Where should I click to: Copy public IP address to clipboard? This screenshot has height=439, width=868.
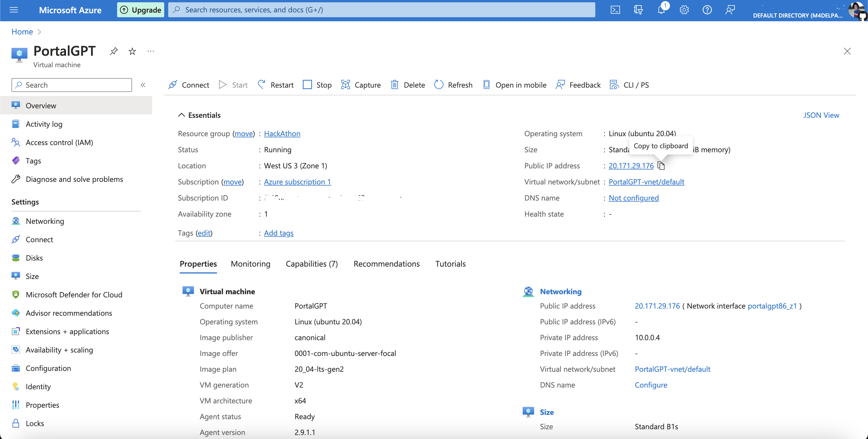pos(661,166)
